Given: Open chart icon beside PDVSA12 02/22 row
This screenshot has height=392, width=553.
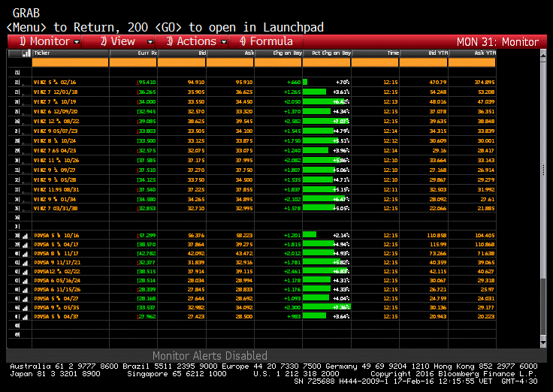Looking at the screenshot, I should click(x=25, y=272).
